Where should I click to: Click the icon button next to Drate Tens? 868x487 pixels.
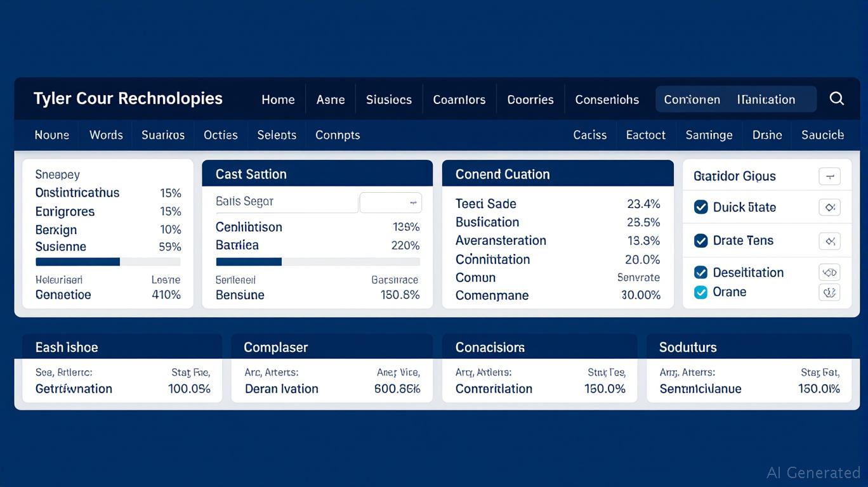[829, 241]
